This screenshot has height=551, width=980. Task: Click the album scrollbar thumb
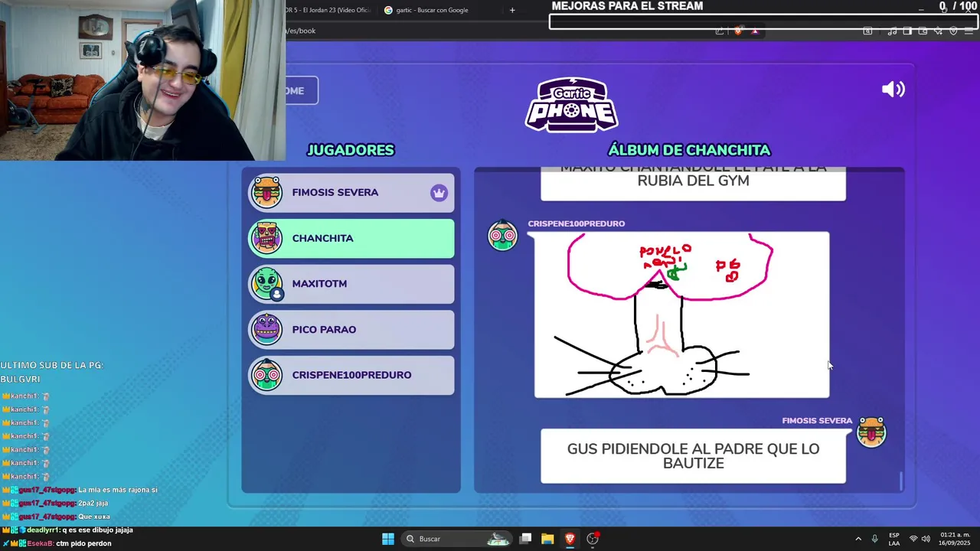[901, 481]
